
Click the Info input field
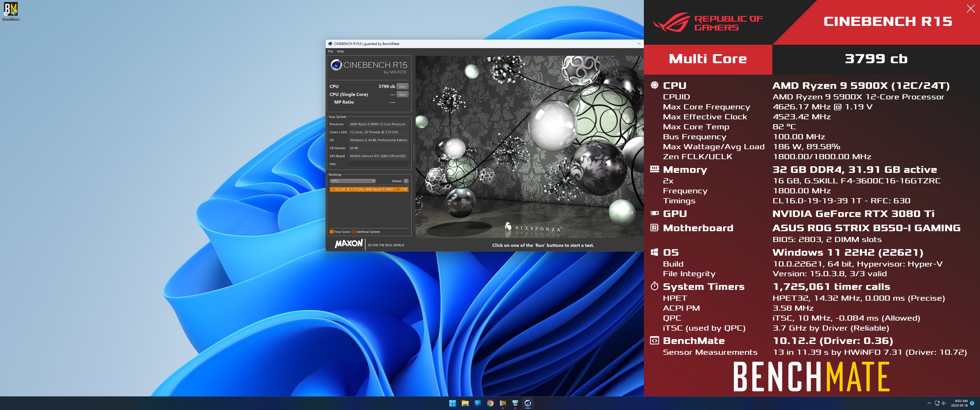pyautogui.click(x=379, y=164)
